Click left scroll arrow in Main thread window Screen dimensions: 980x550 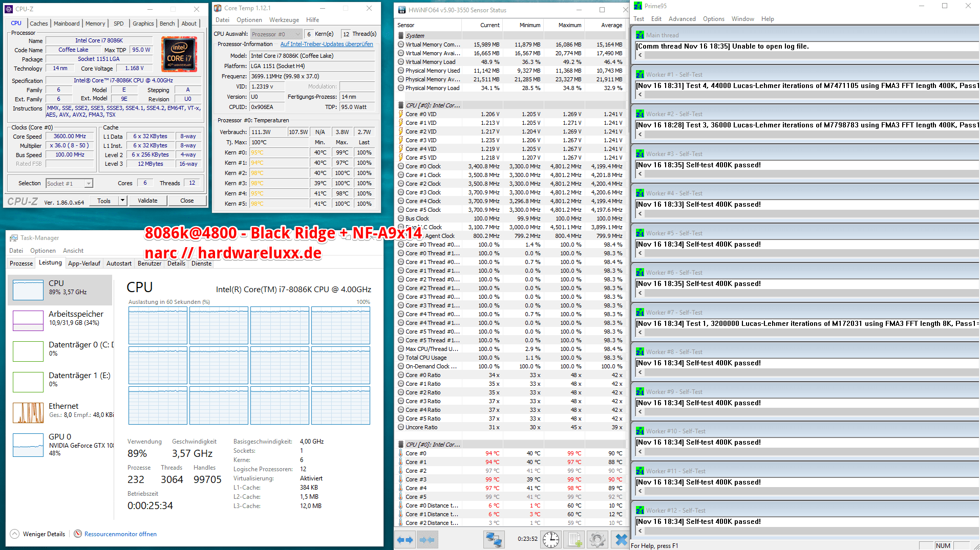[640, 55]
